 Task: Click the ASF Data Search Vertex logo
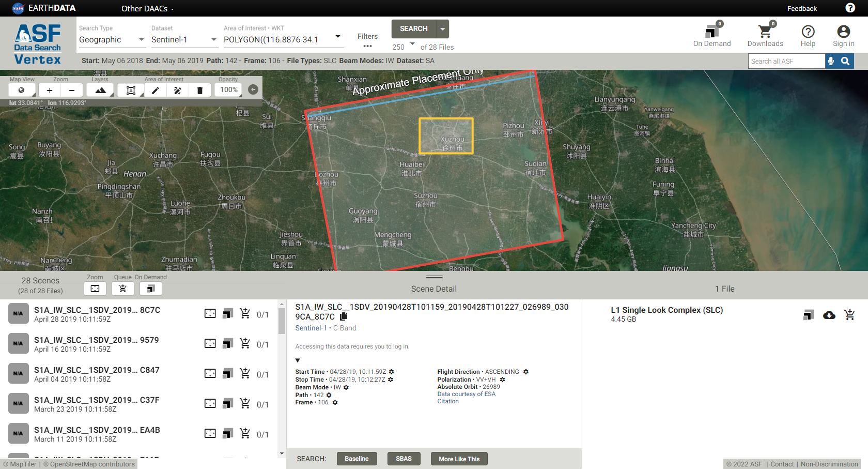click(38, 44)
